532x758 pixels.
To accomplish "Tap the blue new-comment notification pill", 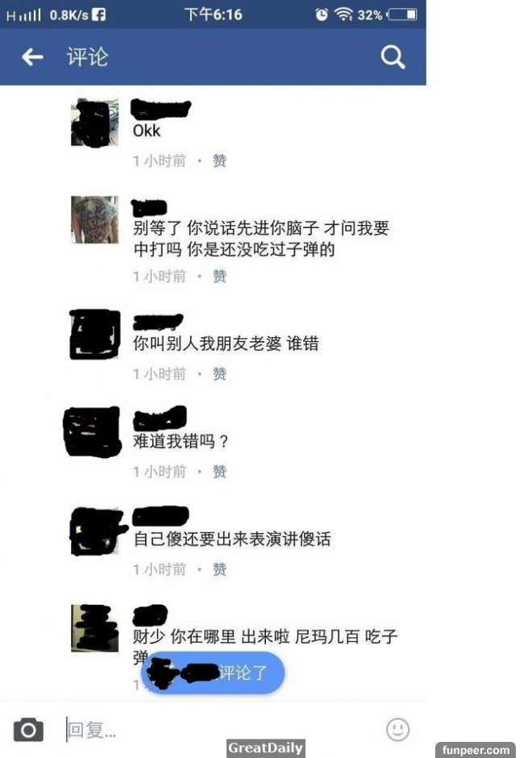I will point(213,673).
